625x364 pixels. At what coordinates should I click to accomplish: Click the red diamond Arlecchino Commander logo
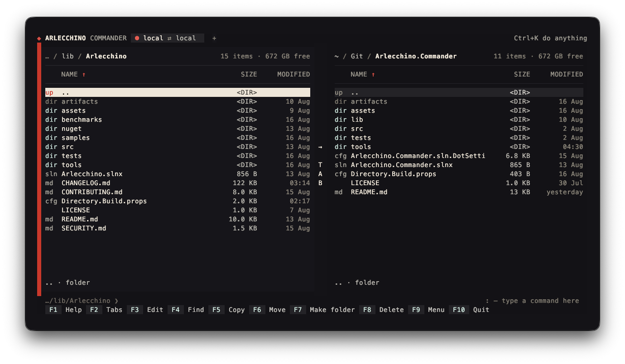click(x=39, y=38)
